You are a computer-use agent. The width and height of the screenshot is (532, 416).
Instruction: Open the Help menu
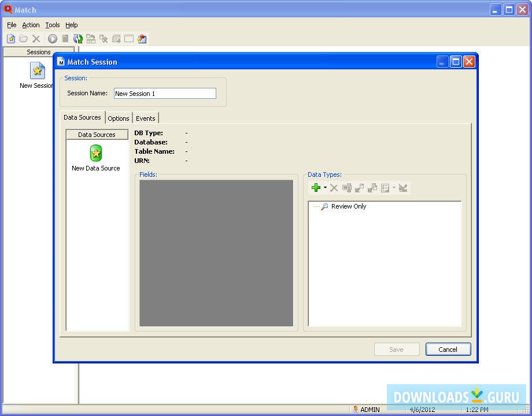click(72, 25)
